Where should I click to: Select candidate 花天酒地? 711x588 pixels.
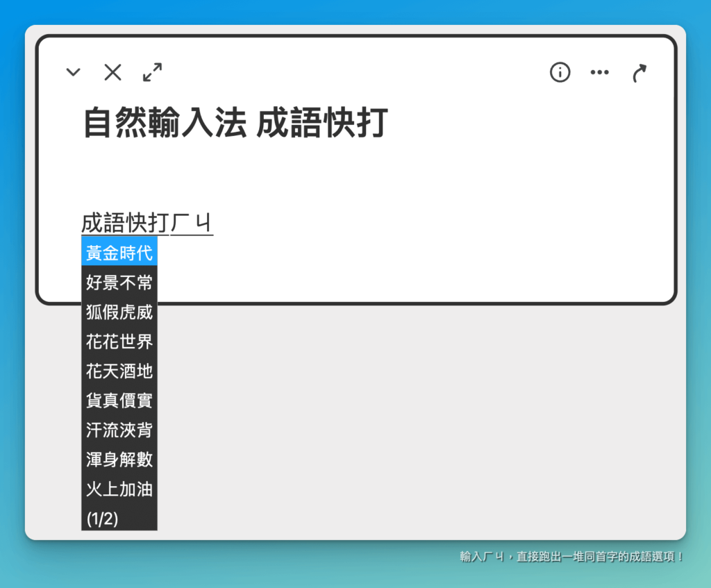pos(119,370)
